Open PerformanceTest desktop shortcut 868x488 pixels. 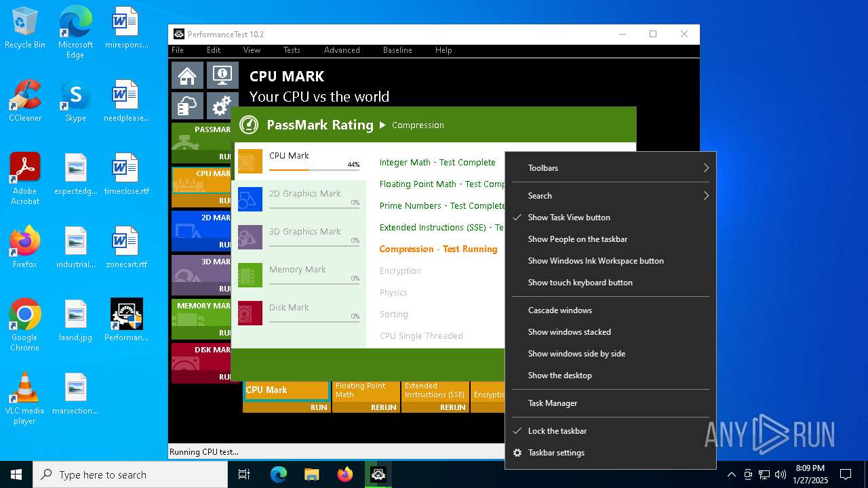tap(126, 321)
